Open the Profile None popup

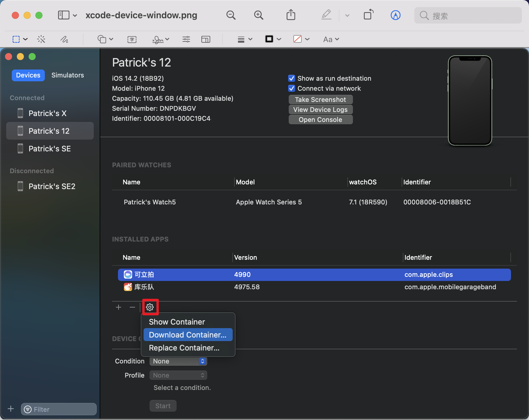click(178, 375)
